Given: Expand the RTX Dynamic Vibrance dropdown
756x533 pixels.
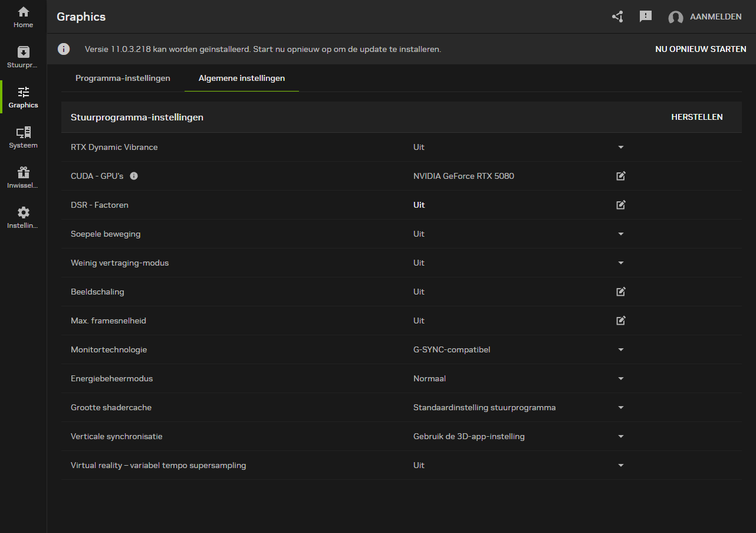Looking at the screenshot, I should (620, 147).
